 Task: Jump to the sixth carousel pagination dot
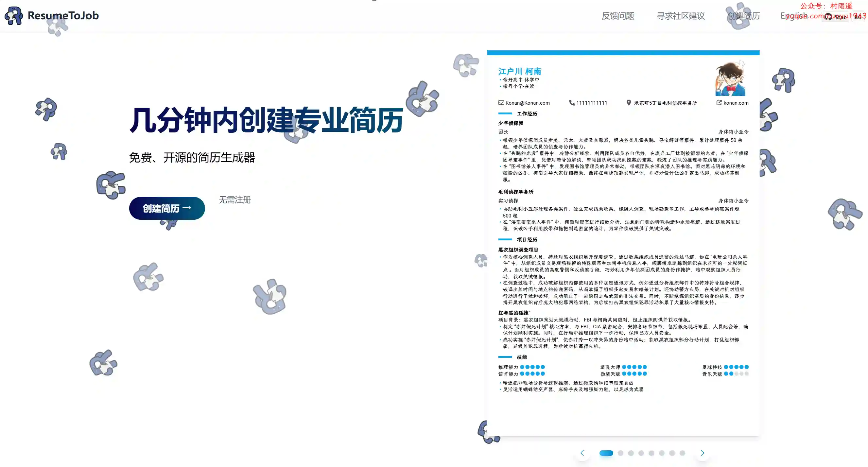pos(662,453)
